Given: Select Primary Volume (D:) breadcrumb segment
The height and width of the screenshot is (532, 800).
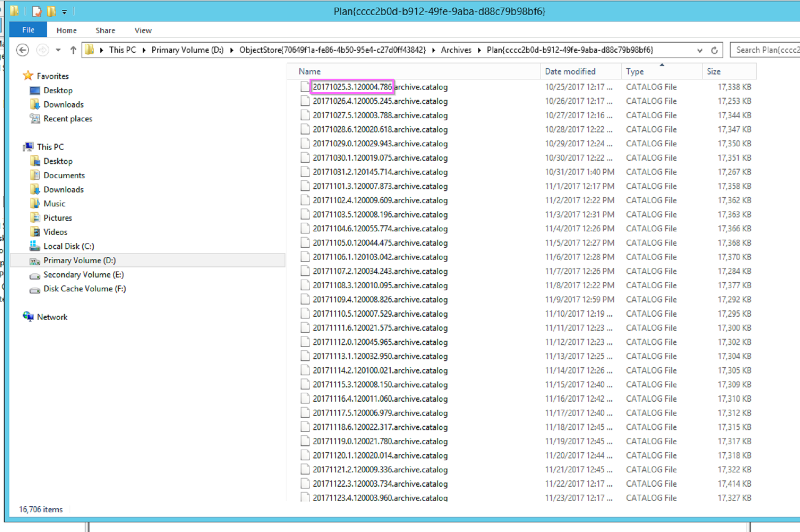Looking at the screenshot, I should click(187, 50).
